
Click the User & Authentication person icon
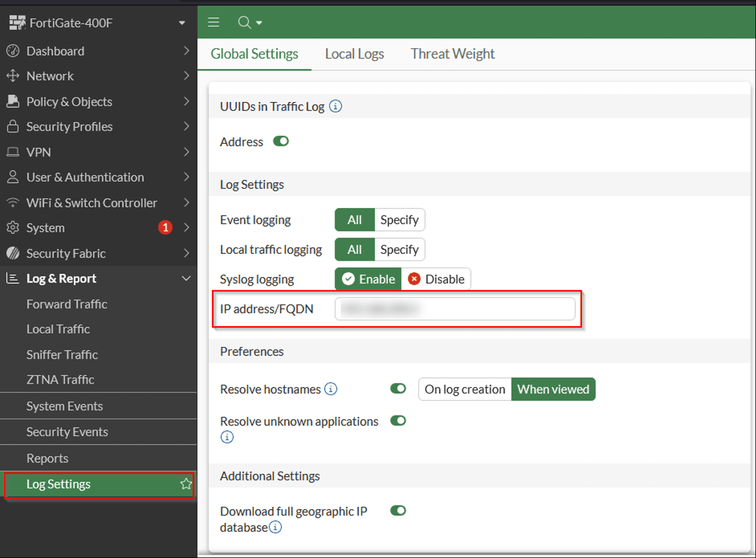(13, 177)
